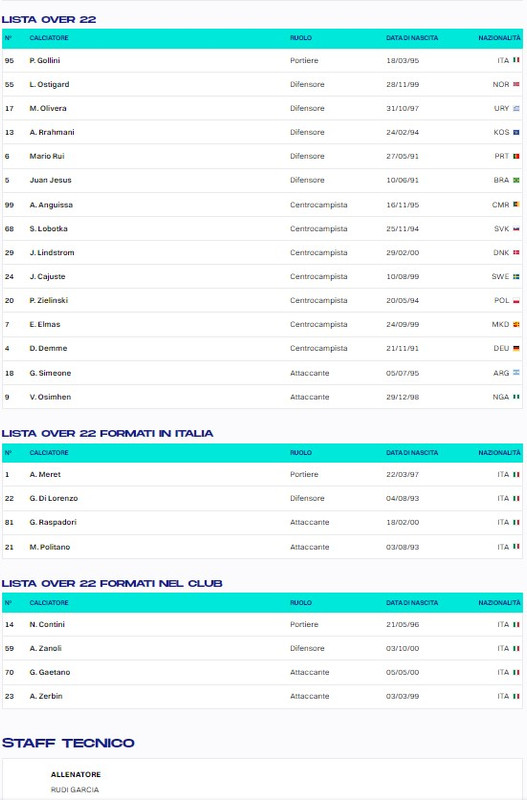The image size is (527, 800).
Task: Click the Portugal flag in the Mario Rui row
Action: pyautogui.click(x=516, y=156)
